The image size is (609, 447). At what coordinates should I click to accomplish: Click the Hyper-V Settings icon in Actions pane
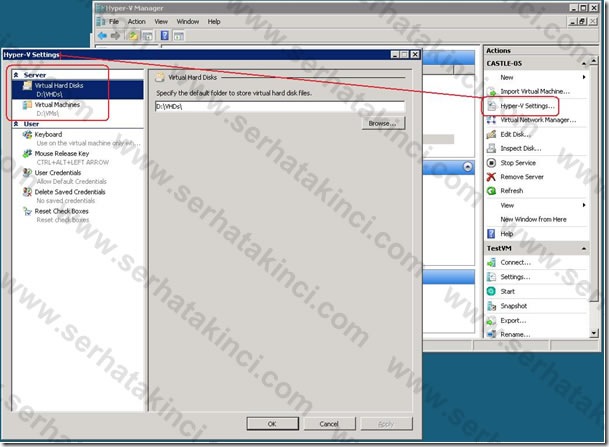491,106
